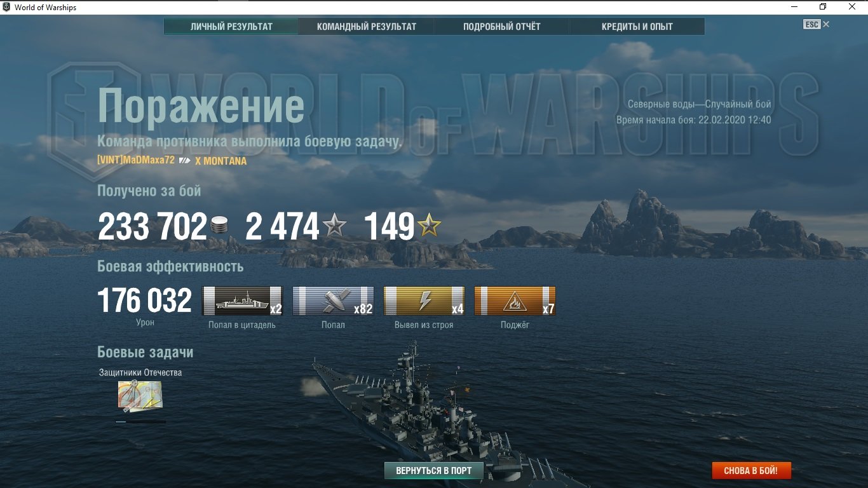
Task: Click the combat mission progress bar
Action: [140, 421]
